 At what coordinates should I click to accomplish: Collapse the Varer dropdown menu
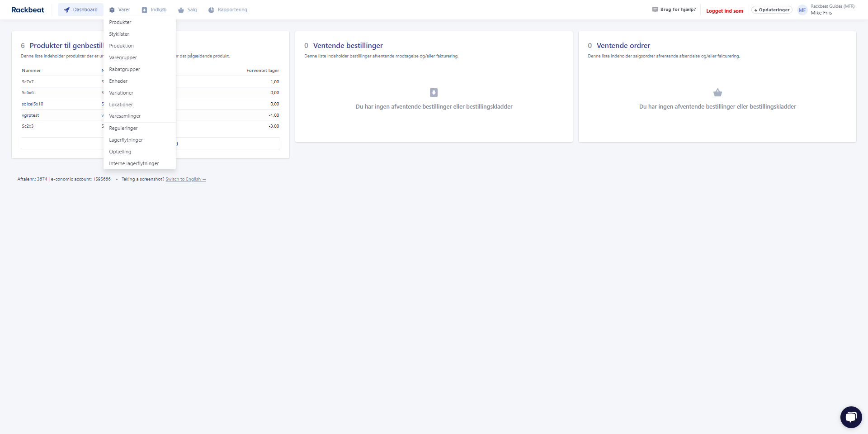pos(120,10)
